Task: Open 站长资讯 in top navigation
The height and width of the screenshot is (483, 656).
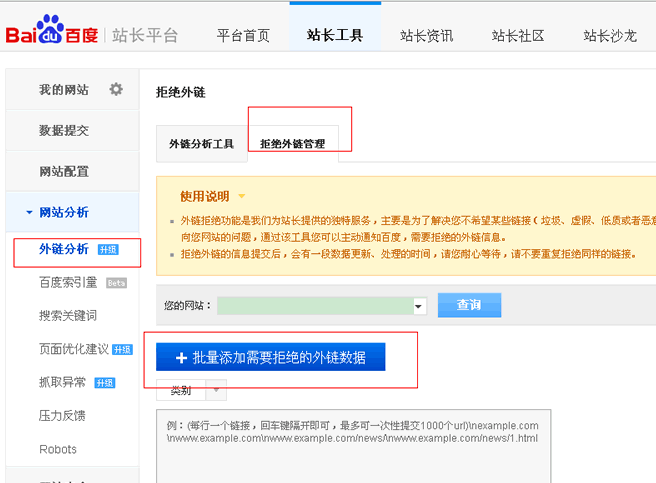Action: pyautogui.click(x=426, y=36)
